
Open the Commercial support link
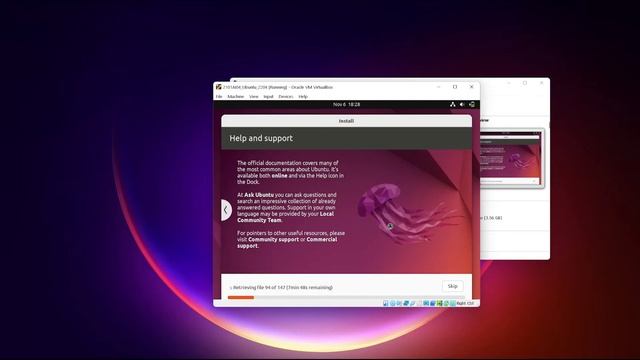tap(287, 242)
